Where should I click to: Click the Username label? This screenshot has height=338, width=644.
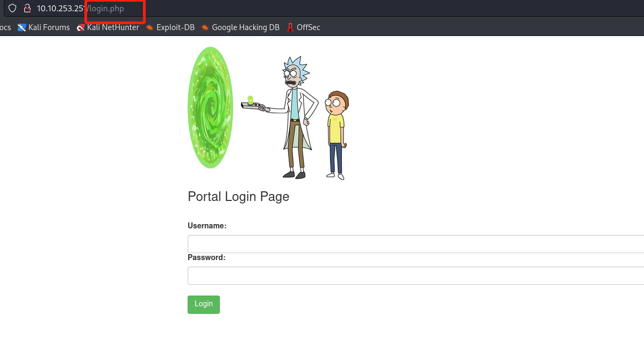pos(207,226)
